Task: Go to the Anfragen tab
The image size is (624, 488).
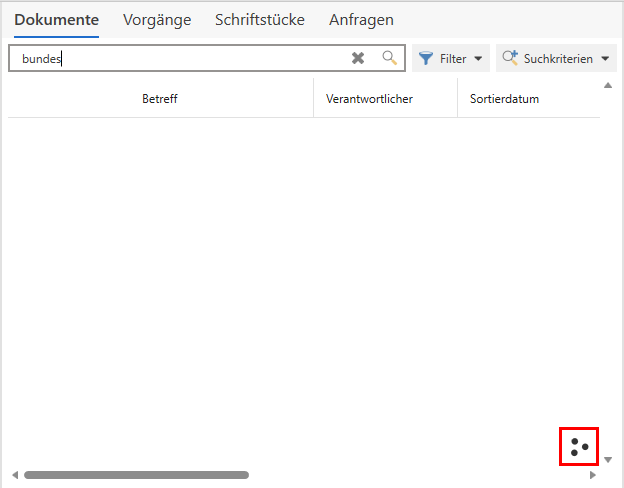Action: click(361, 20)
